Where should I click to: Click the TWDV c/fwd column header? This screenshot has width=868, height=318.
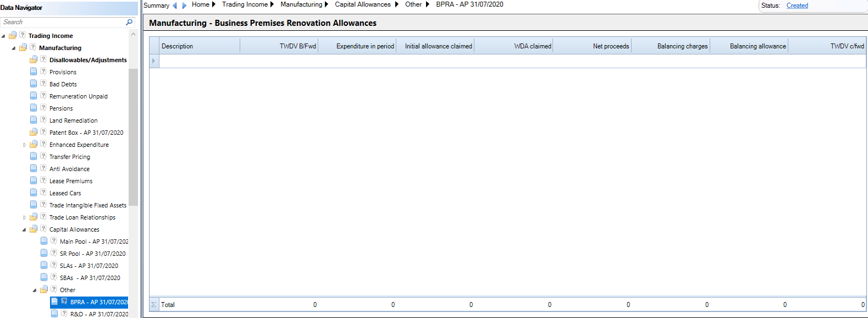tap(827, 46)
